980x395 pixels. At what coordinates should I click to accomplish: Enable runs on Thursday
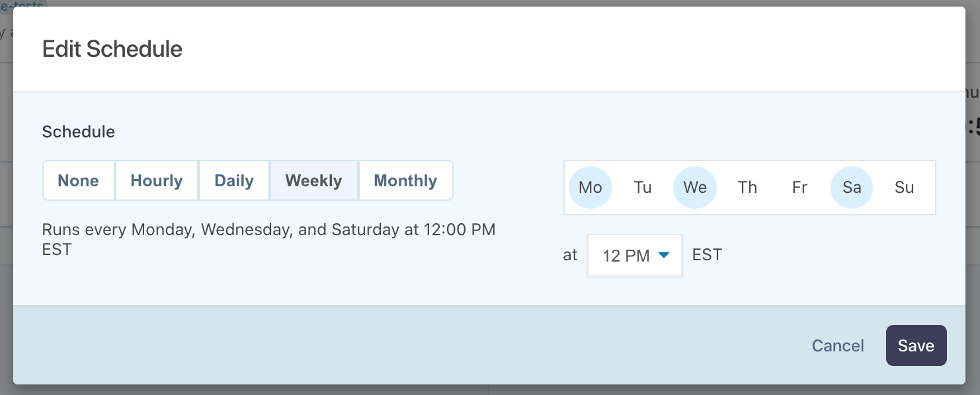[747, 187]
